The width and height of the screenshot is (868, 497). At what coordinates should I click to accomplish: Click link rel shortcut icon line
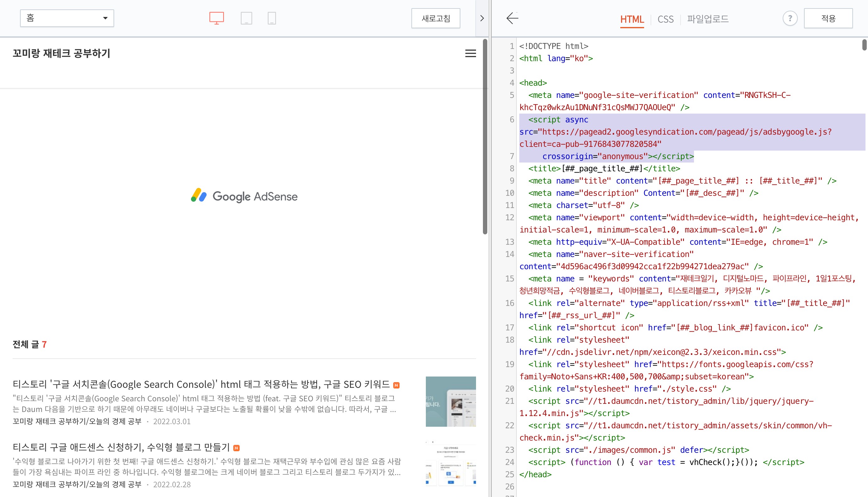[x=675, y=328]
